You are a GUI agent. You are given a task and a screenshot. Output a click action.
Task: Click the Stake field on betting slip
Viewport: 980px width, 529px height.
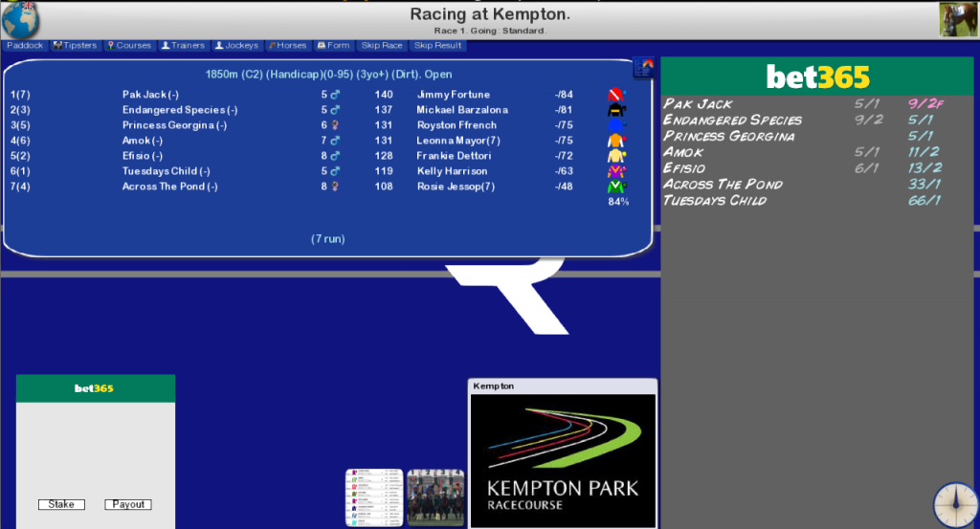click(61, 504)
